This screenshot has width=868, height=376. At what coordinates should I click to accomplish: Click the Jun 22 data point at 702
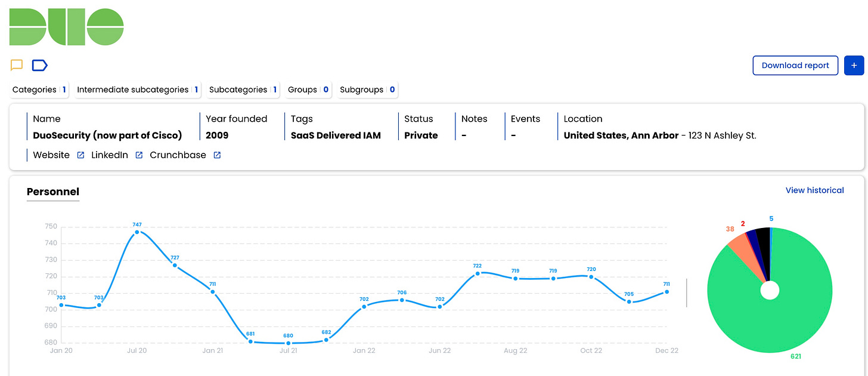[x=440, y=306]
